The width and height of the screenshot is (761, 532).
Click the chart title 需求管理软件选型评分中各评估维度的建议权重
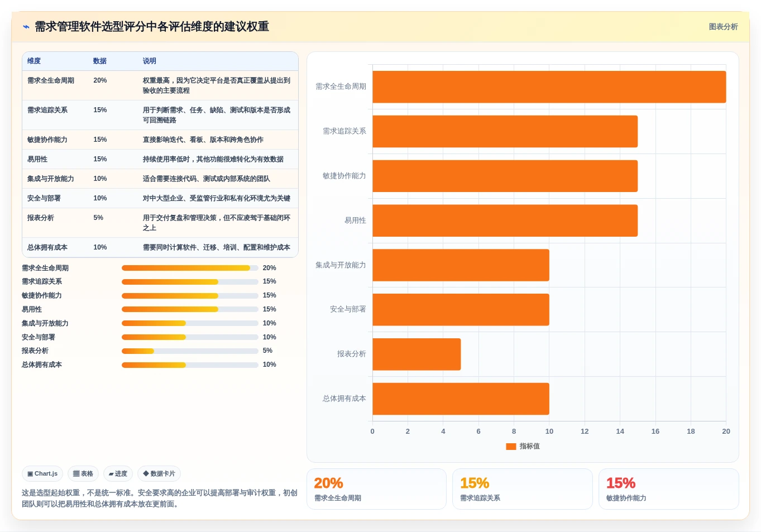pyautogui.click(x=152, y=27)
